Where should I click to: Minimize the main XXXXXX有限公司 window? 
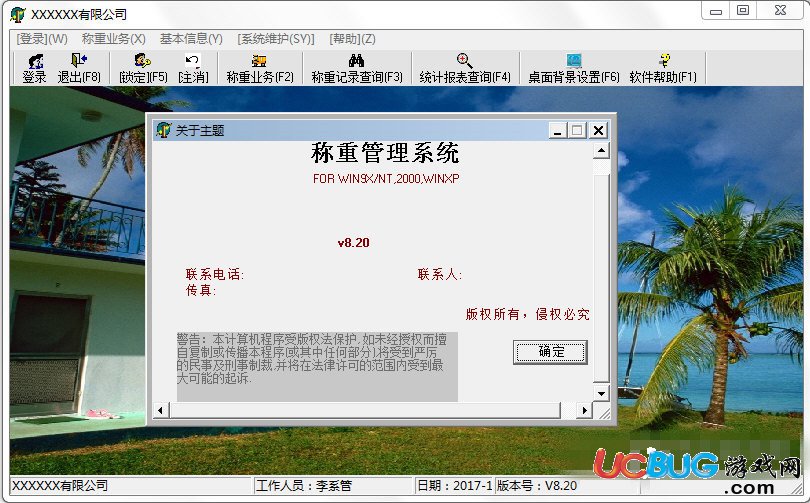pos(715,11)
